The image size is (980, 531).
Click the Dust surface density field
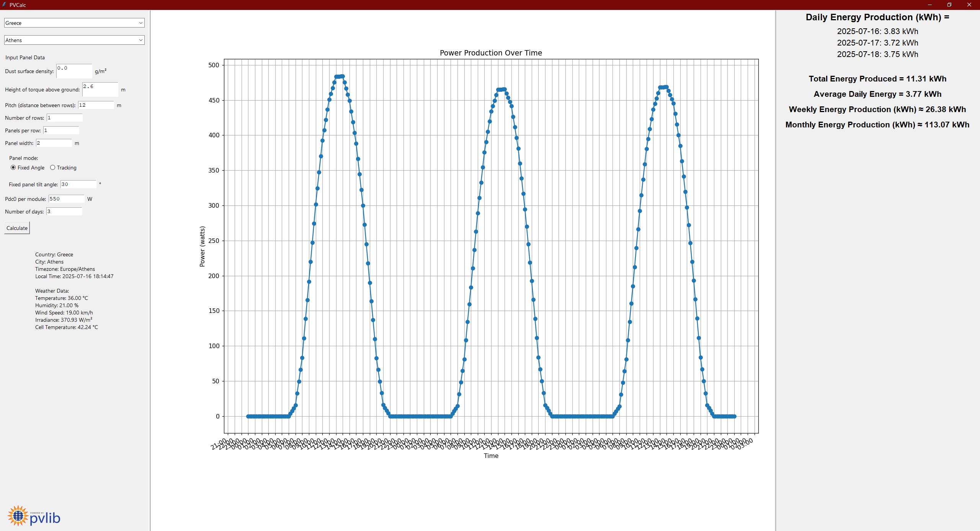pos(74,71)
